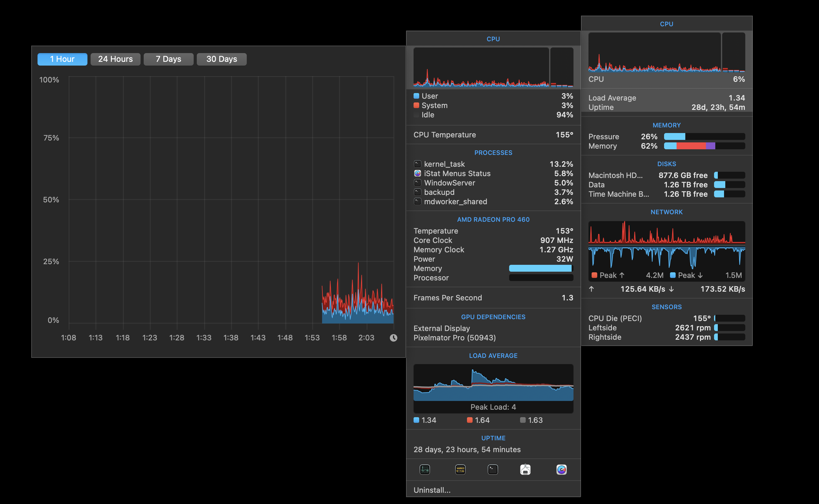This screenshot has width=819, height=504.
Task: Click the gray 1.63 load average swatch
Action: coord(523,420)
